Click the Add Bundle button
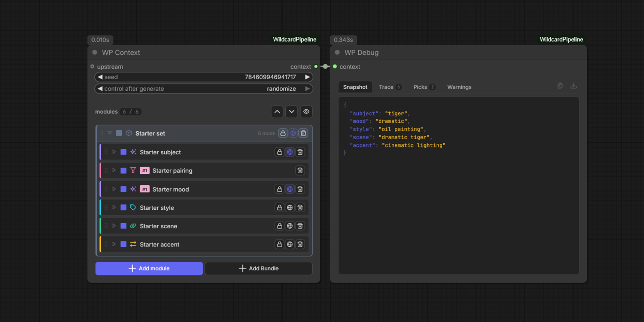644x322 pixels. tap(259, 268)
